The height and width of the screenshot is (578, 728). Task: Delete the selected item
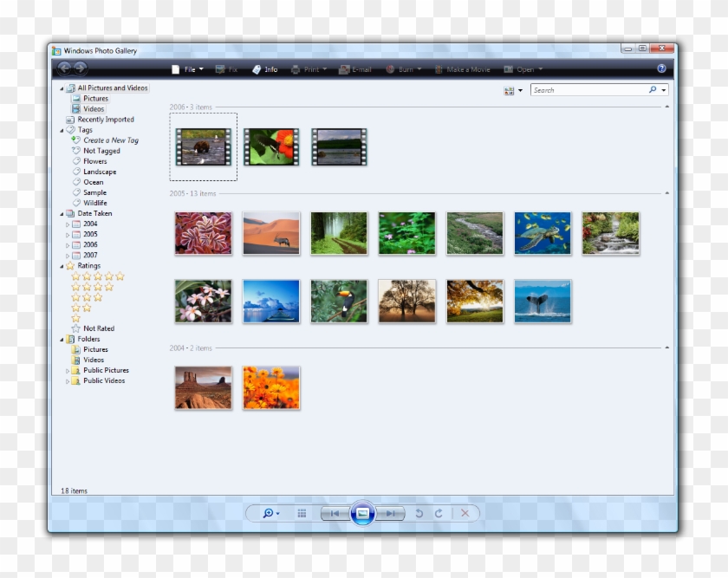point(465,513)
